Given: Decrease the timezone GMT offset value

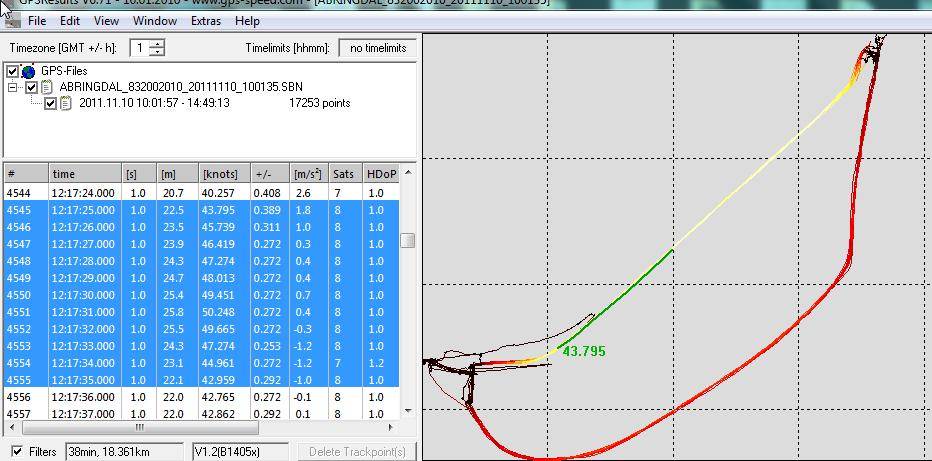Looking at the screenshot, I should pos(157,52).
